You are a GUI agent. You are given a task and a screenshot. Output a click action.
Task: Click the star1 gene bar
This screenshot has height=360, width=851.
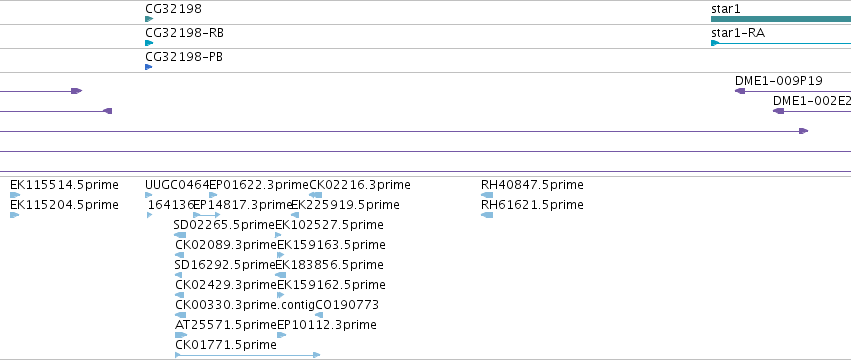(781, 19)
